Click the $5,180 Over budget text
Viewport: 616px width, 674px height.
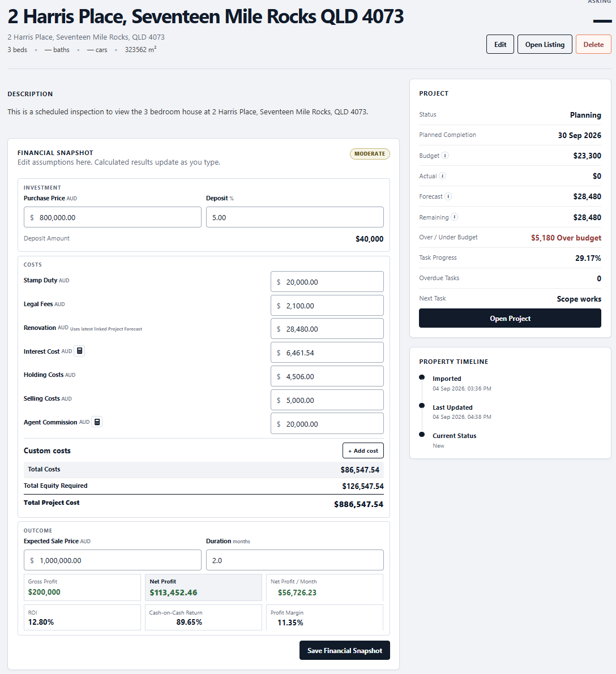tap(566, 238)
